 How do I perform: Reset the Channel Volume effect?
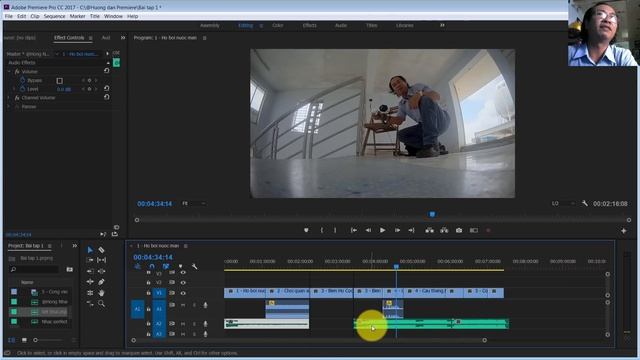click(x=107, y=97)
